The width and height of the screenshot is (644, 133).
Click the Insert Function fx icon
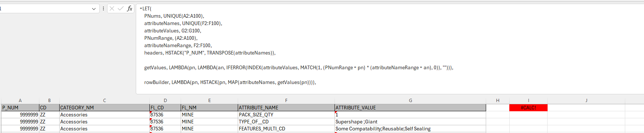point(130,8)
